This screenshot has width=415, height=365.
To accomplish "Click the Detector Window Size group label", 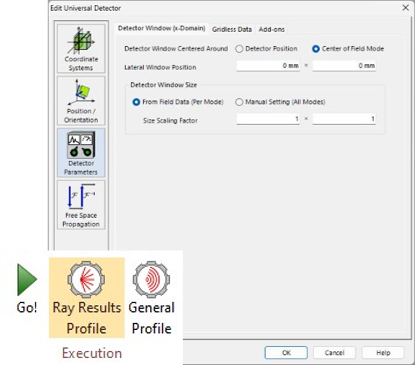I will click(164, 85).
